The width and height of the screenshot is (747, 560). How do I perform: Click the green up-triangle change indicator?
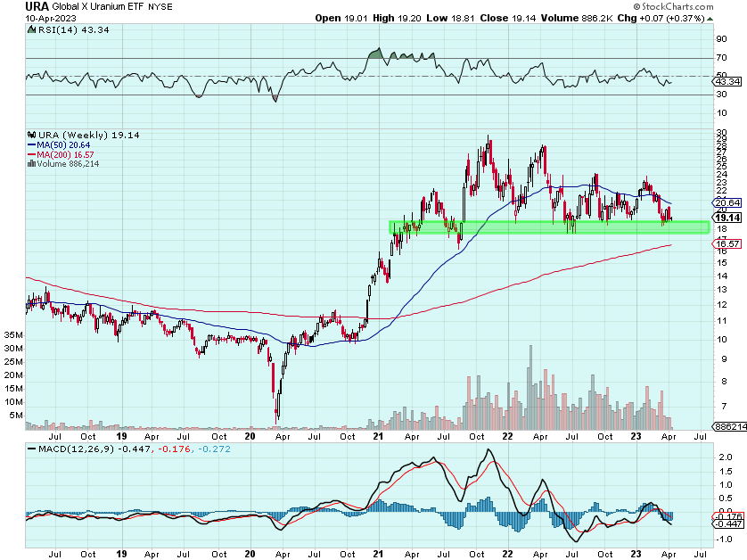710,19
